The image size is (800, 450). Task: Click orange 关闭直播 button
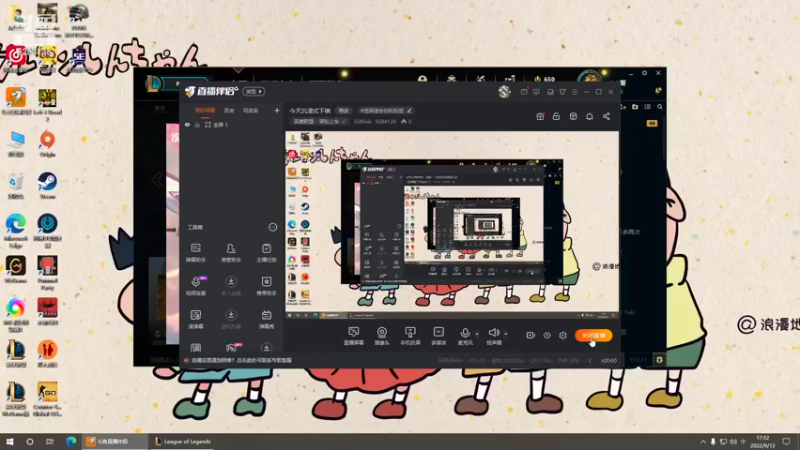pos(593,335)
